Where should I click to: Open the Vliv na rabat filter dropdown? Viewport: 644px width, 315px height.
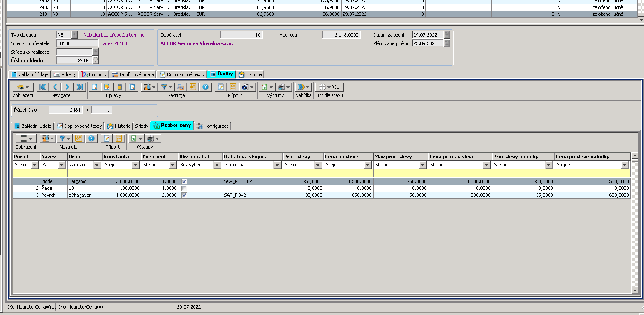tap(218, 165)
